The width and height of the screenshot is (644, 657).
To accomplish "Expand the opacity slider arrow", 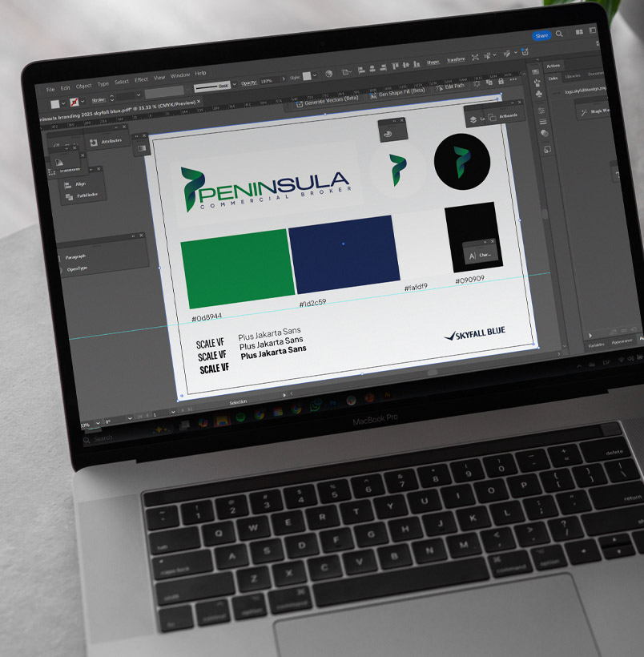I will pos(284,79).
